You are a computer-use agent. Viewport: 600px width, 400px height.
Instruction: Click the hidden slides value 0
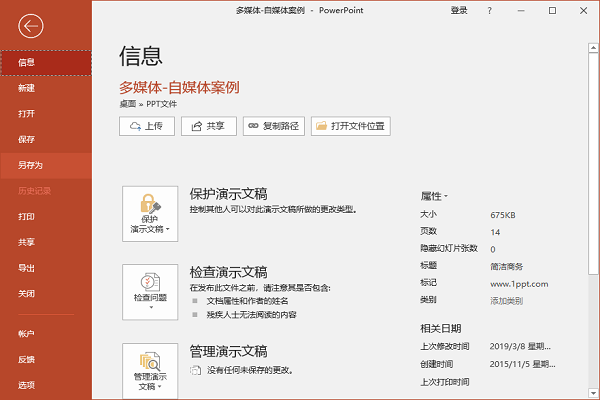coord(493,250)
